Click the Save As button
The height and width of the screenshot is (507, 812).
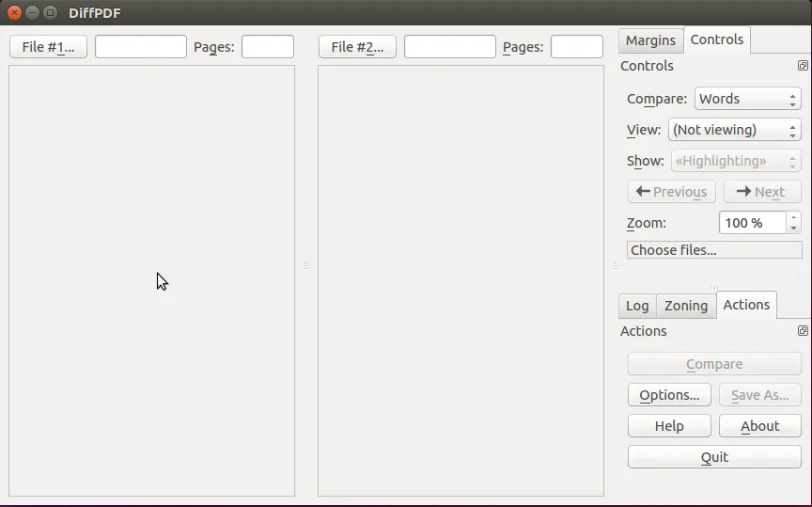(760, 395)
